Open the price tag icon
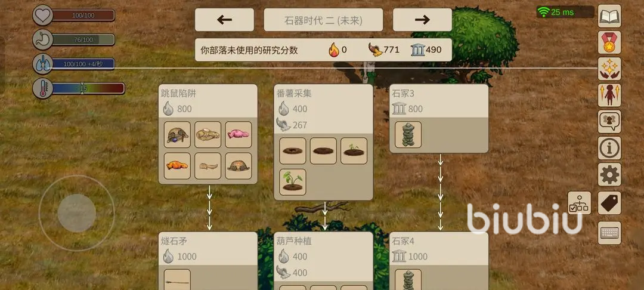644x290 pixels. tap(609, 203)
